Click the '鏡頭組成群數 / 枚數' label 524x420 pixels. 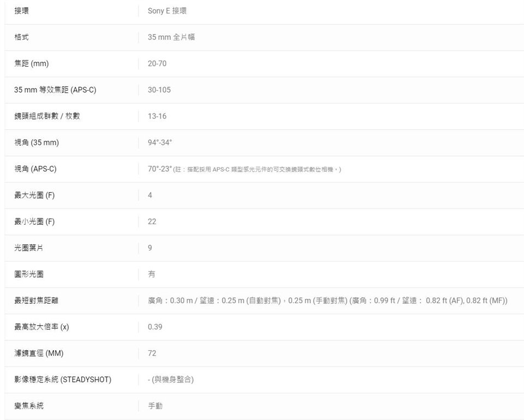[x=47, y=116]
